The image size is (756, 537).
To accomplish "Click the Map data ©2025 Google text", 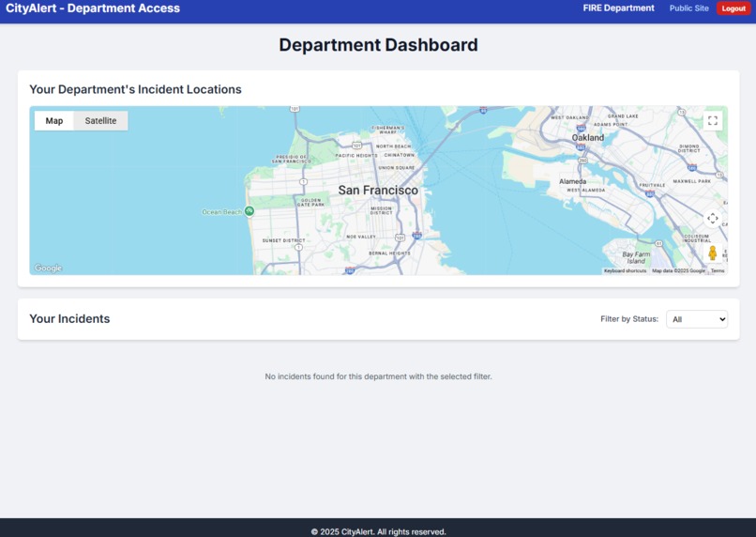I will tap(678, 270).
